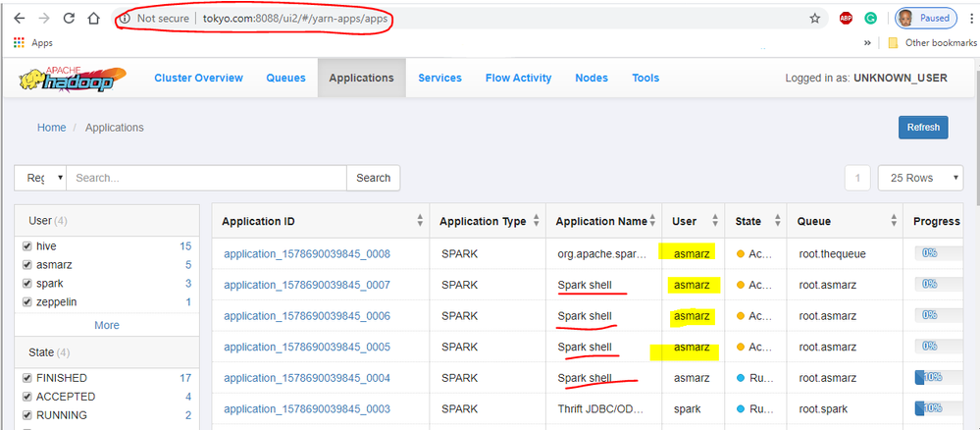Sort by Application ID column arrows

click(x=420, y=221)
